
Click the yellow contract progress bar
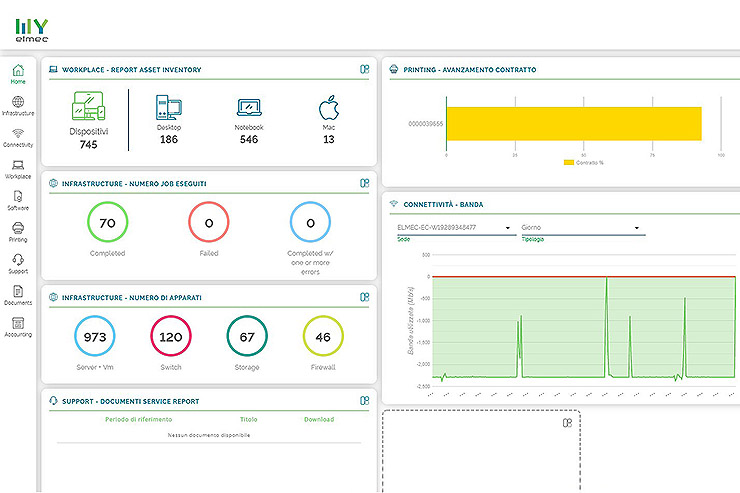pyautogui.click(x=573, y=124)
